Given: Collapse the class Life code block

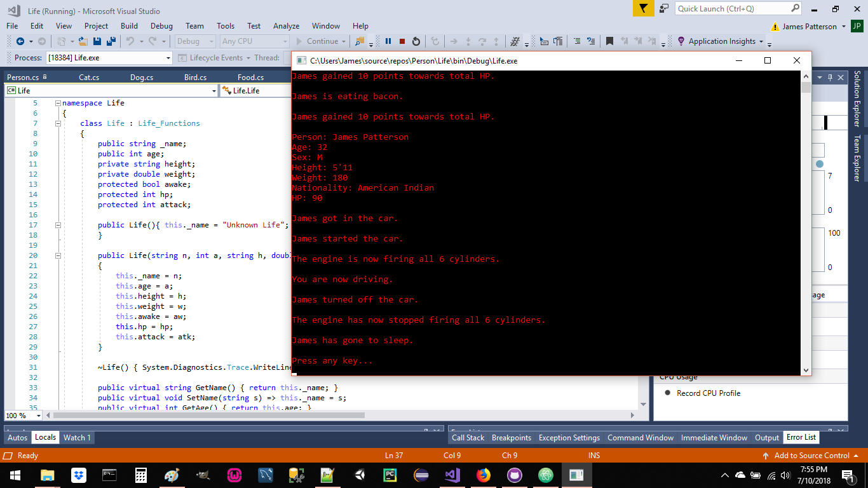Looking at the screenshot, I should 58,123.
